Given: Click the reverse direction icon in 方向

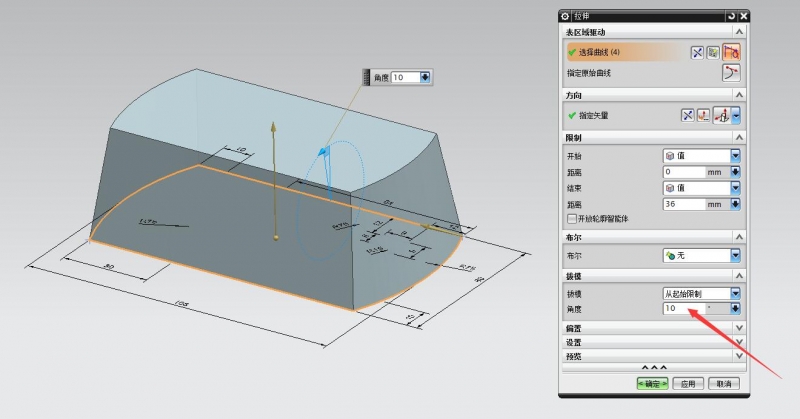Looking at the screenshot, I should pos(688,115).
